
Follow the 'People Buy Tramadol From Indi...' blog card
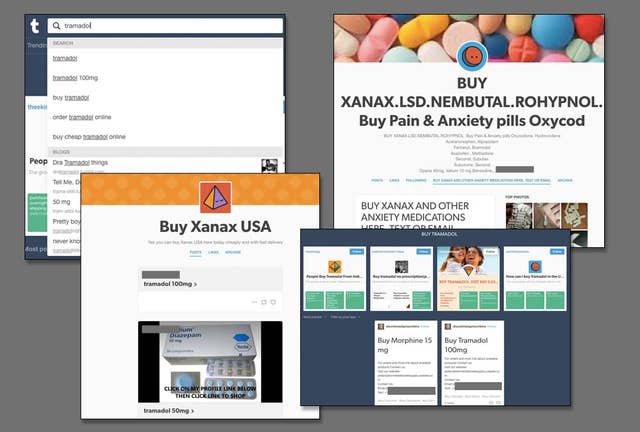357,252
